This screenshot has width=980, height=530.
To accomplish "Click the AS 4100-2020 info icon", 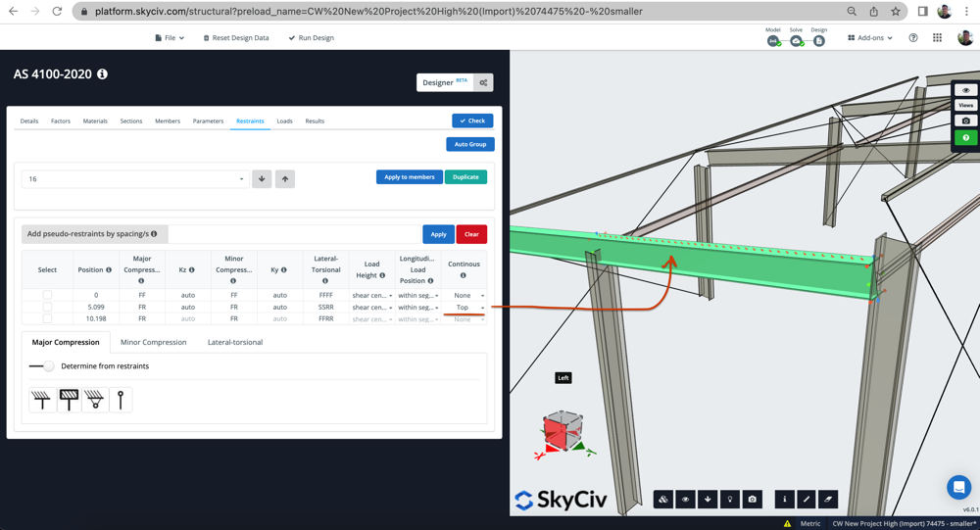I will [x=103, y=73].
